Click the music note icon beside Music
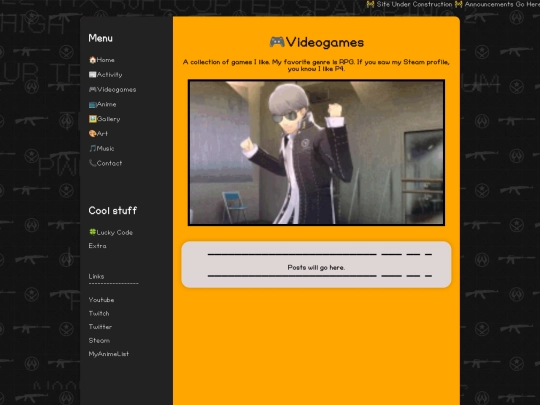Viewport: 540px width, 405px height. [x=92, y=148]
